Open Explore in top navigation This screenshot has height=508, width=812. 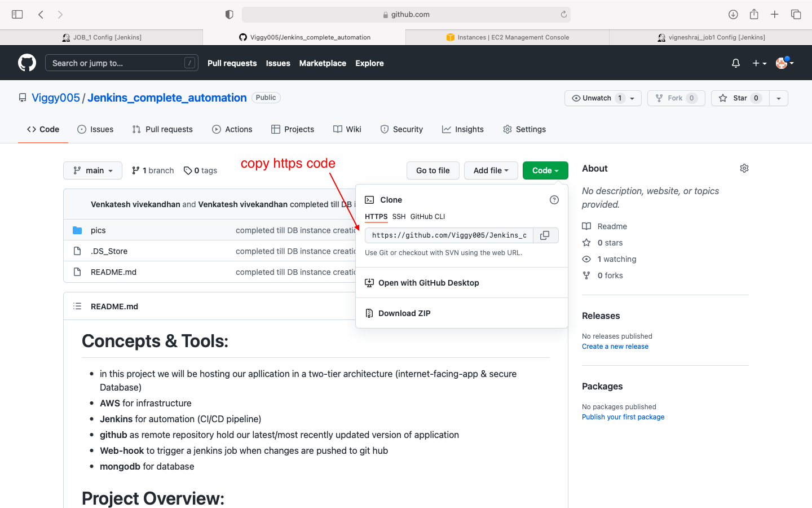(x=369, y=63)
